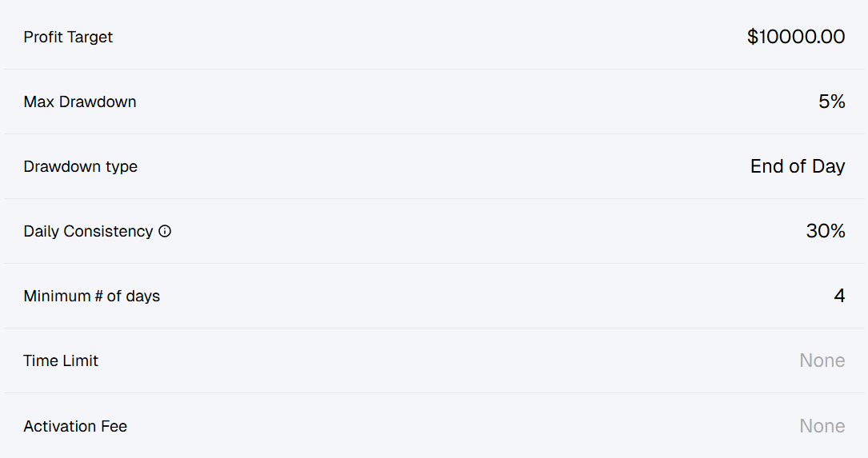Select the Time Limit label

(x=60, y=360)
